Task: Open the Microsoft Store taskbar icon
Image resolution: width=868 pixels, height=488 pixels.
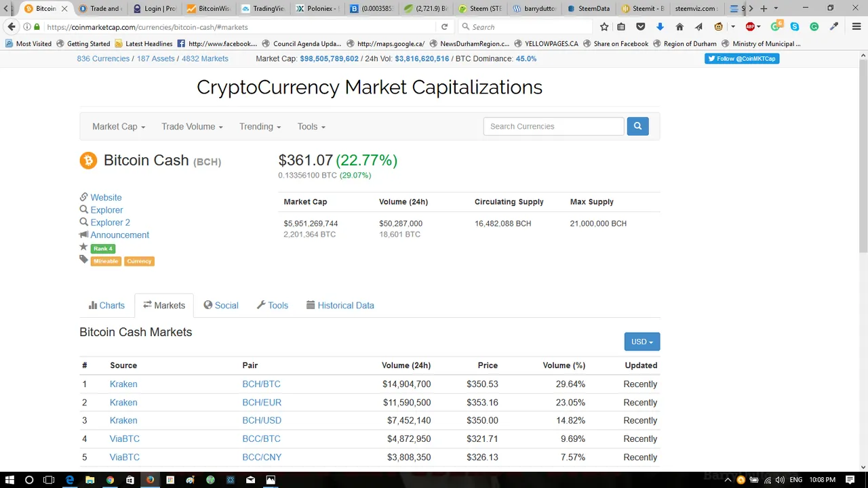Action: click(130, 480)
